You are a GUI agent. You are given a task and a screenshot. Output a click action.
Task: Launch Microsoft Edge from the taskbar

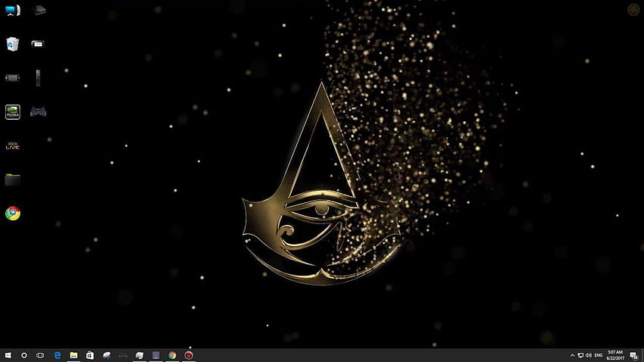tap(58, 355)
